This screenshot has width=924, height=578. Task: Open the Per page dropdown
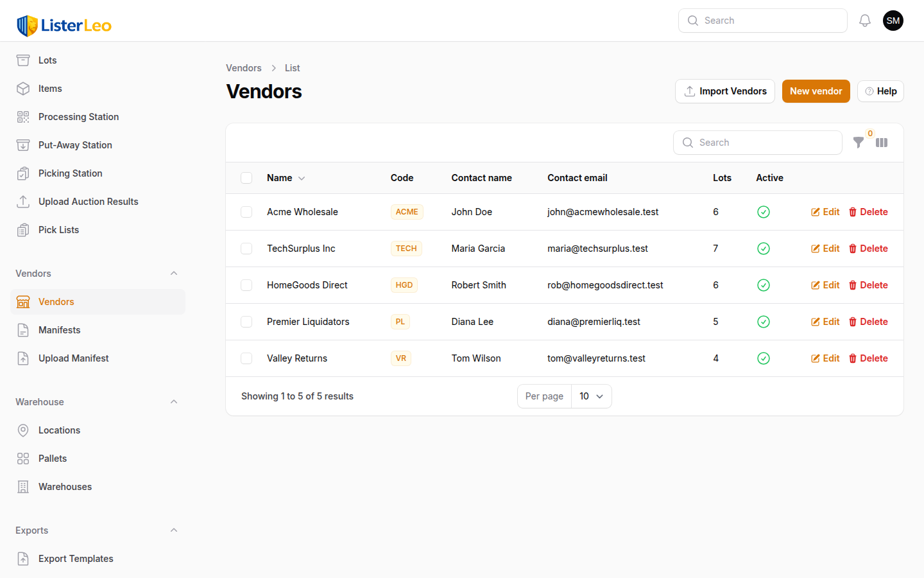tap(591, 396)
